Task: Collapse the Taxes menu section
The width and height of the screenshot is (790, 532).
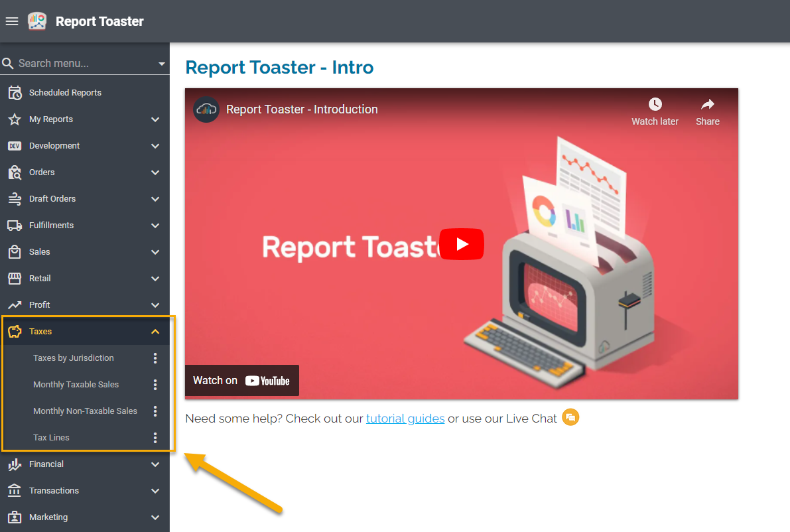Action: point(155,332)
